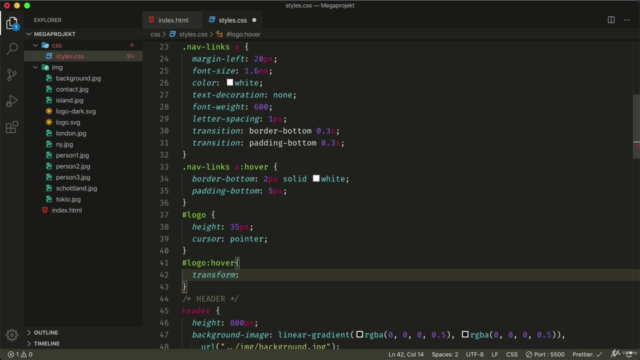Open person1.jpg in the file tree
The height and width of the screenshot is (360, 640).
[72, 156]
